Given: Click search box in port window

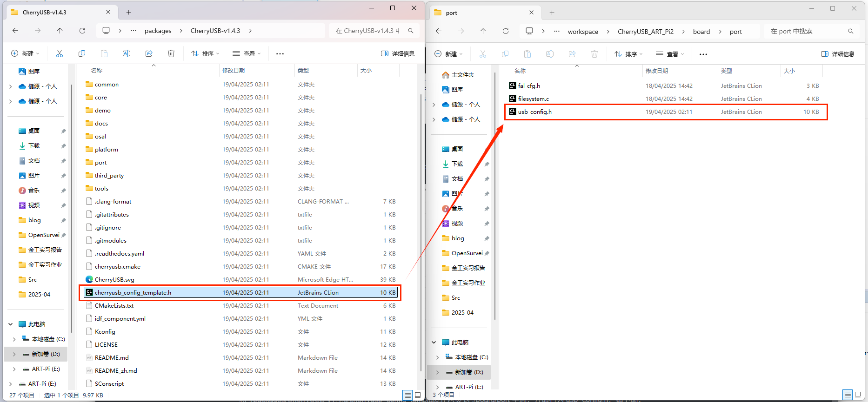Looking at the screenshot, I should tap(812, 32).
